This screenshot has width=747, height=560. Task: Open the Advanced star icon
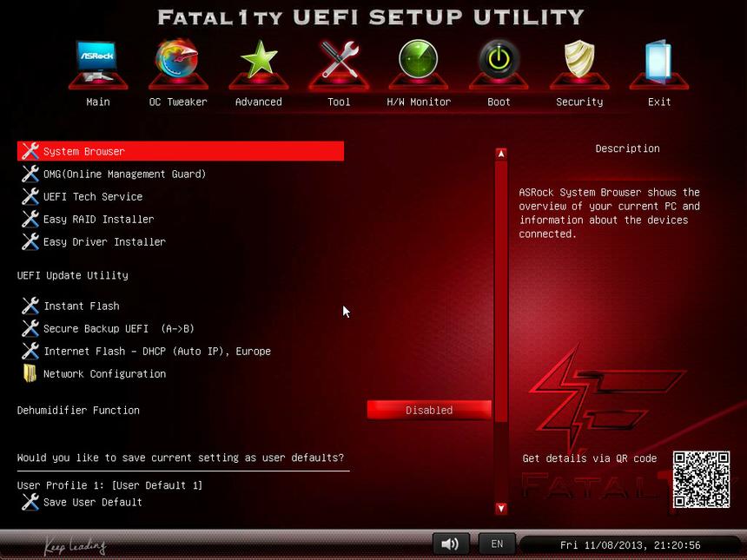click(258, 63)
